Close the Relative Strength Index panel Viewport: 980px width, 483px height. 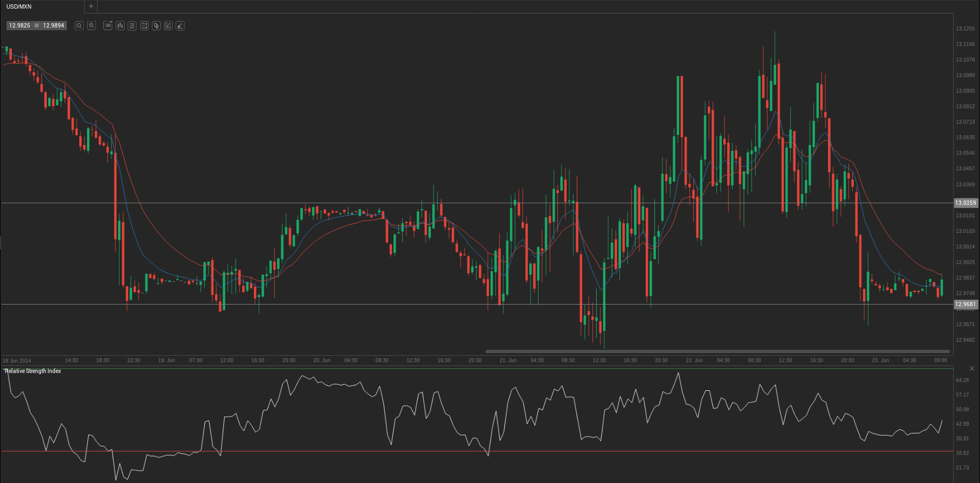(972, 369)
